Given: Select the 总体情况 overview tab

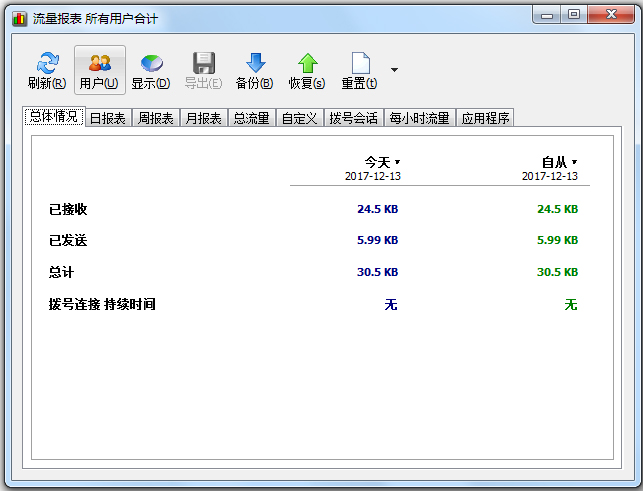Looking at the screenshot, I should pos(53,117).
